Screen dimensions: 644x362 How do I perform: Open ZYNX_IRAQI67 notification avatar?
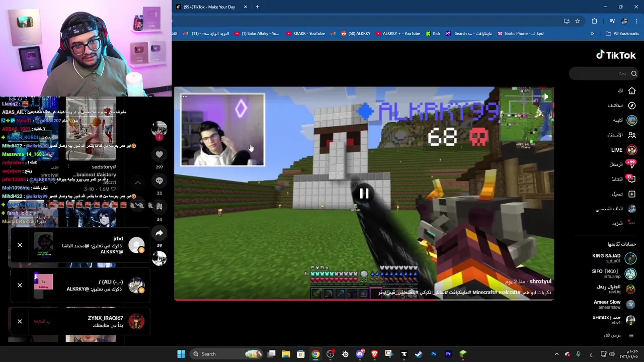[136, 321]
